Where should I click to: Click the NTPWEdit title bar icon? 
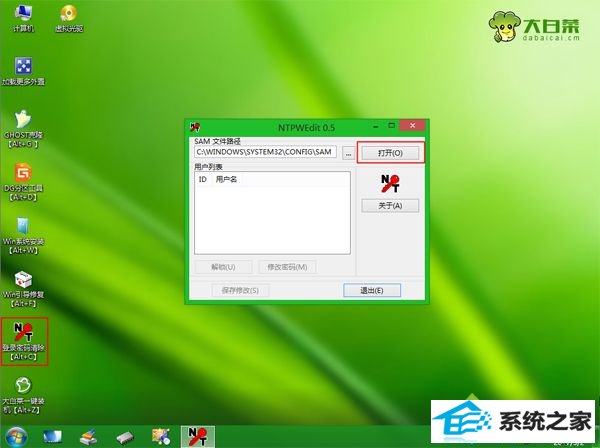click(x=195, y=127)
